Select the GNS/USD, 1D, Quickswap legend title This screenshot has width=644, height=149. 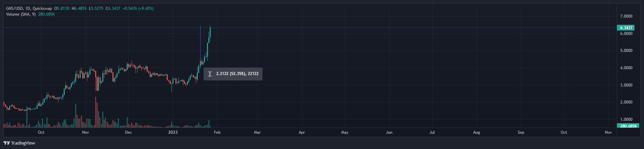click(29, 8)
